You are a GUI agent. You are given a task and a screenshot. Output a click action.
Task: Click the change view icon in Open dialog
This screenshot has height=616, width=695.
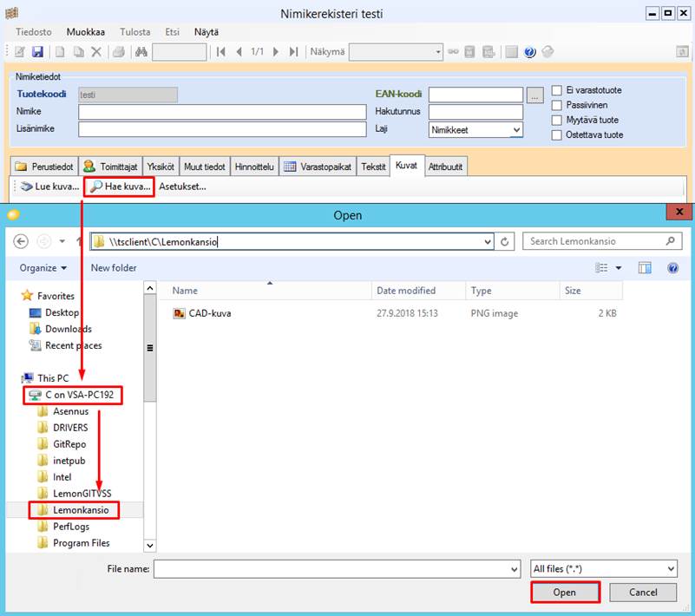tap(601, 268)
